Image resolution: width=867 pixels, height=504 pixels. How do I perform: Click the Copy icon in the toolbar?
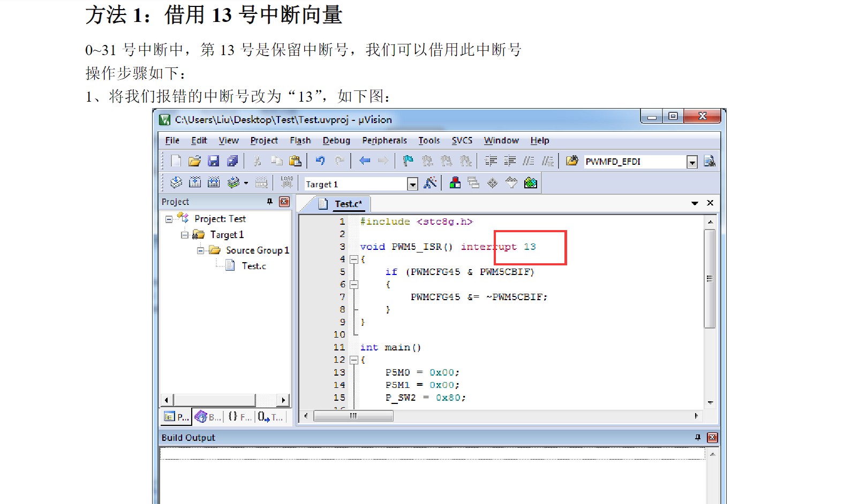276,161
